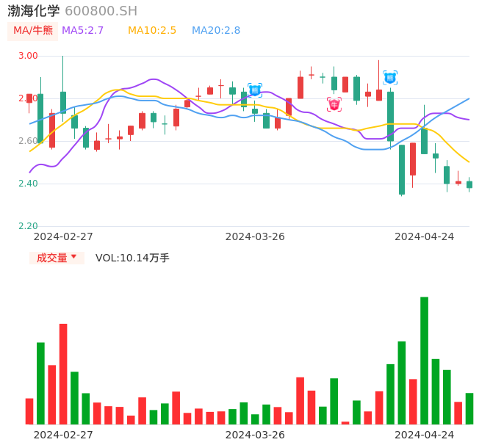The height and width of the screenshot is (445, 504).
Task: Open the 成交量 indicator dropdown arrow
Action: (73, 257)
